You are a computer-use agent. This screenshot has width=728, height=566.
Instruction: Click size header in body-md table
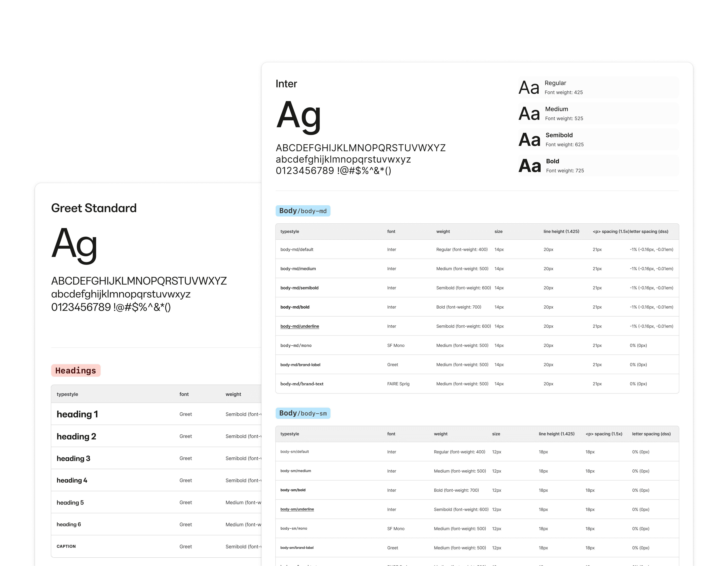[498, 232]
